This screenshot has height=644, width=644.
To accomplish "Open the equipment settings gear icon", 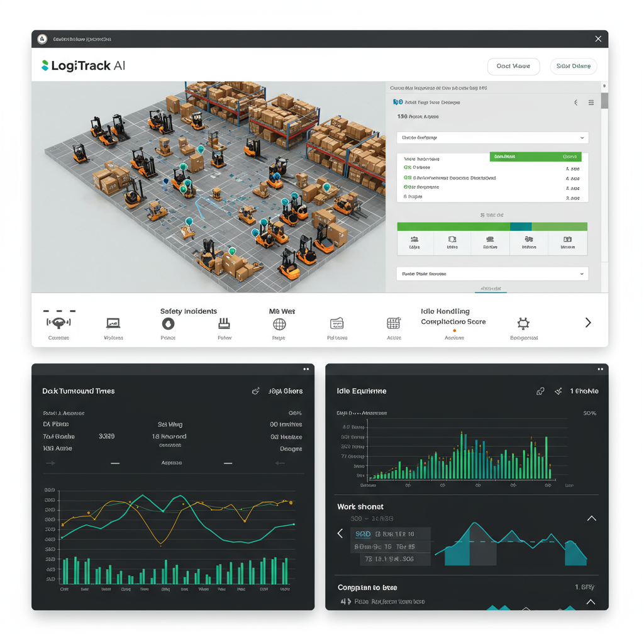I will [523, 325].
